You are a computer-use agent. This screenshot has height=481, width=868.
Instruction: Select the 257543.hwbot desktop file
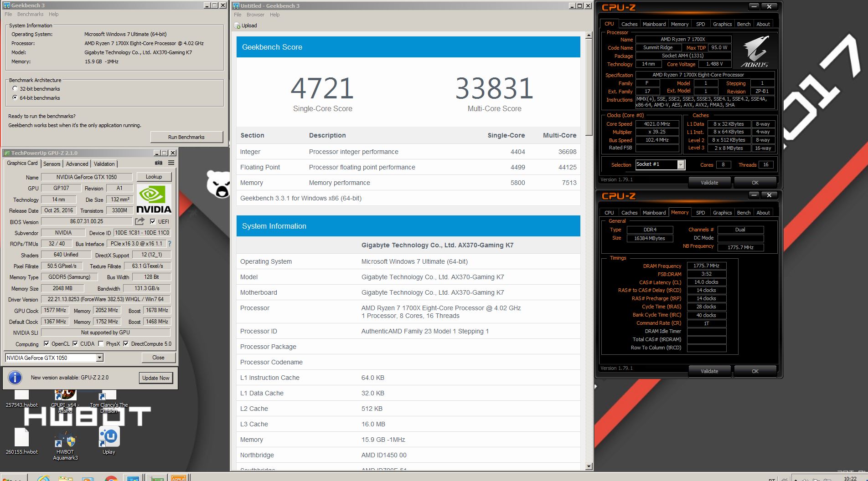tap(21, 399)
